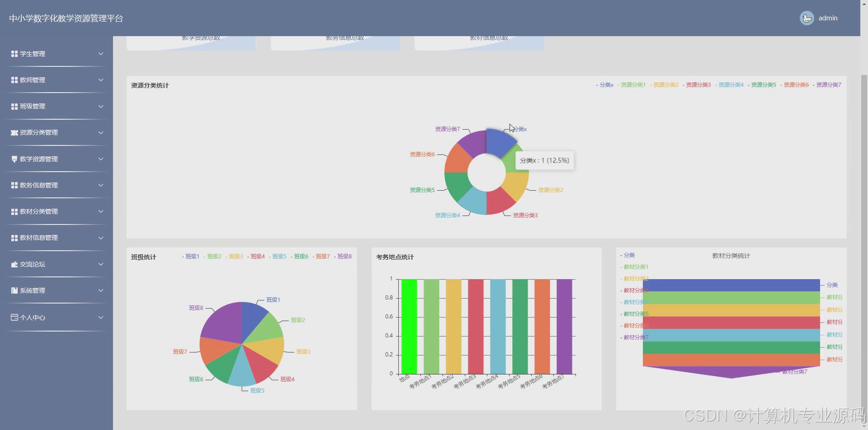Viewport: 868px width, 430px height.
Task: Open the 系统管理 menu item
Action: pos(57,290)
